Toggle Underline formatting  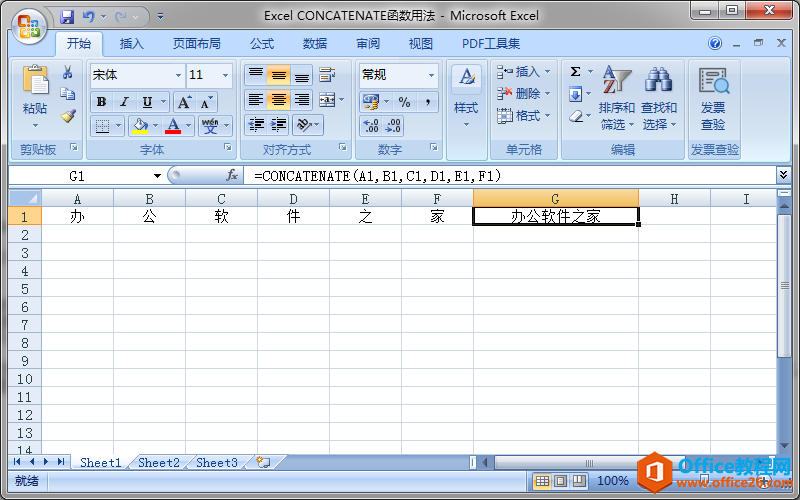tap(147, 102)
